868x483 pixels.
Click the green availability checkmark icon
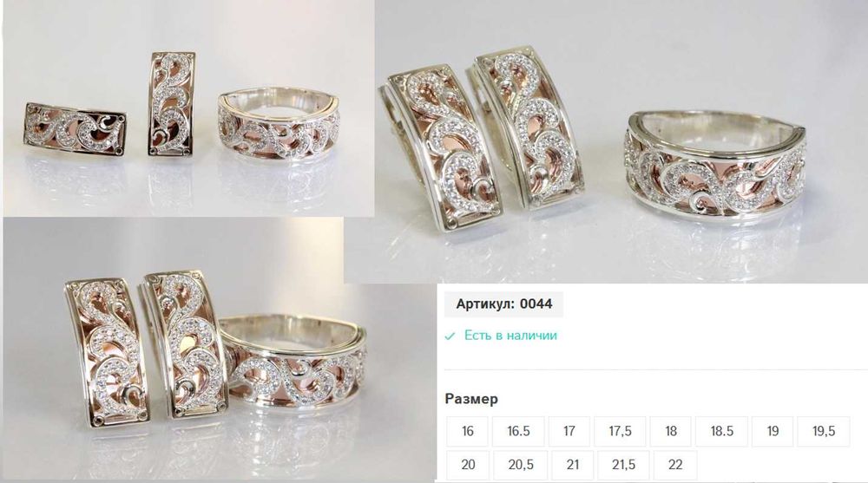[450, 336]
